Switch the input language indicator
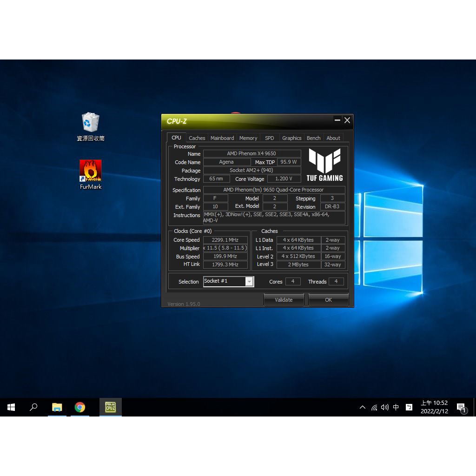 (x=396, y=407)
